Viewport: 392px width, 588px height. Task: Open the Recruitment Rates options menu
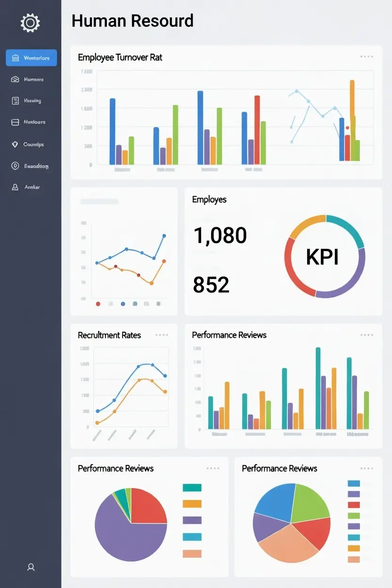(162, 335)
